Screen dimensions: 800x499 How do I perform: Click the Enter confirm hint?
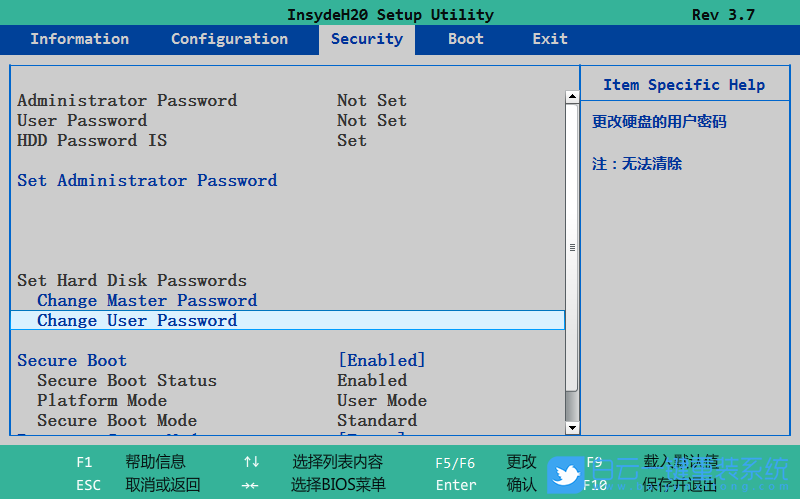(456, 485)
